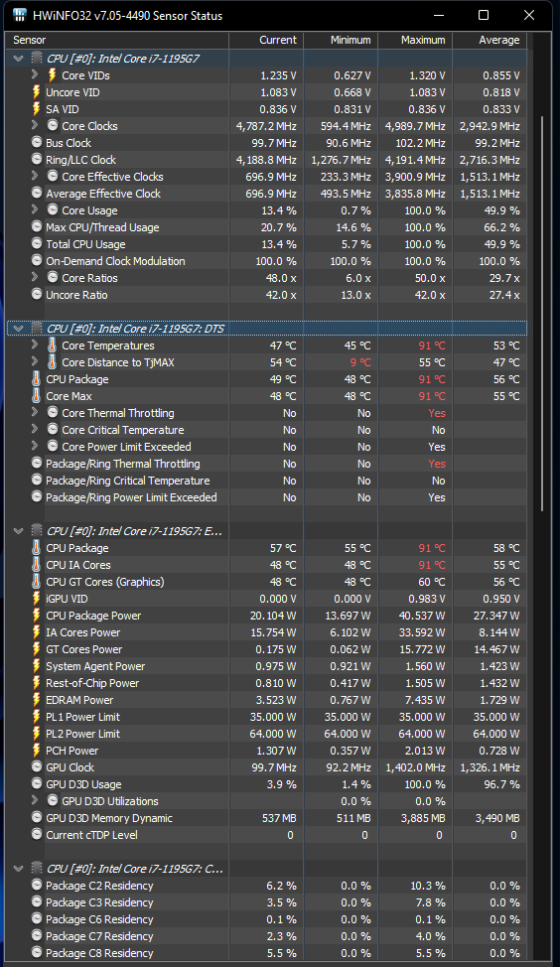Click the thermometer icon beside CPU IA Cores
This screenshot has height=967, width=560.
point(37,565)
